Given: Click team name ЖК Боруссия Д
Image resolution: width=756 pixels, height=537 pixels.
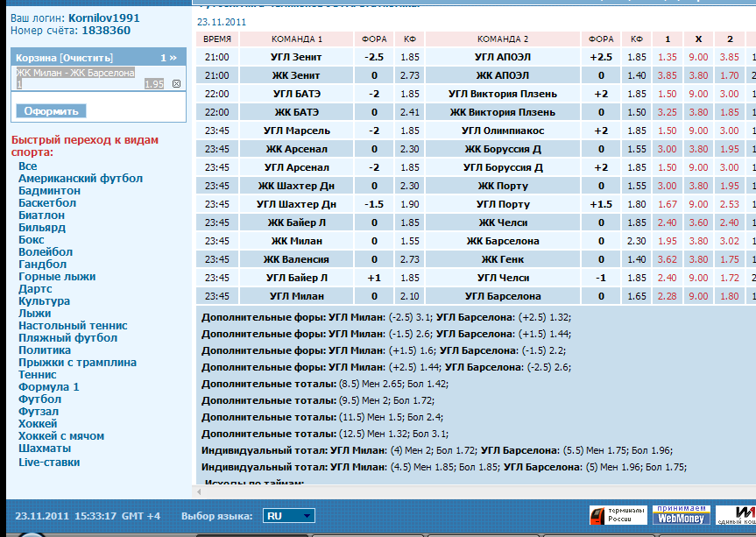Looking at the screenshot, I should [x=502, y=149].
